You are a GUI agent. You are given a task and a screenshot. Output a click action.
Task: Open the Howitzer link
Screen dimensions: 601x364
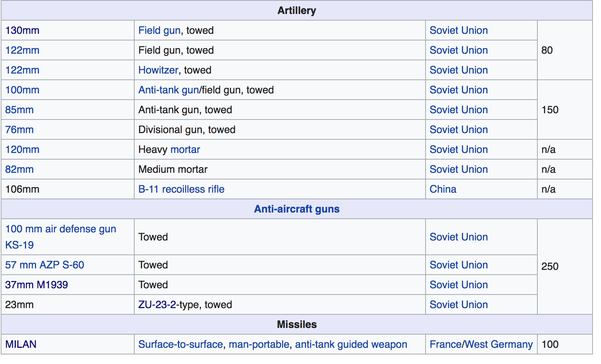[158, 70]
